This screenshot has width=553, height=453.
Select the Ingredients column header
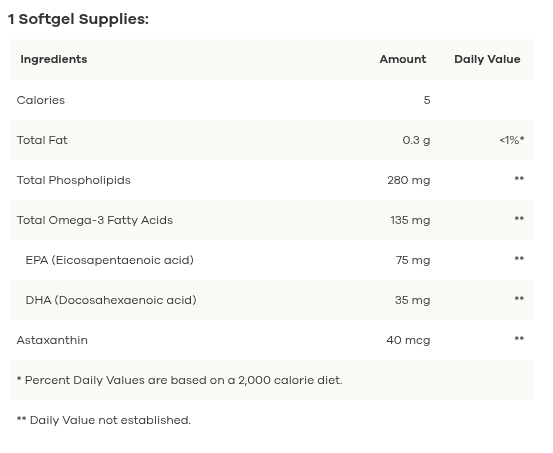click(x=54, y=59)
